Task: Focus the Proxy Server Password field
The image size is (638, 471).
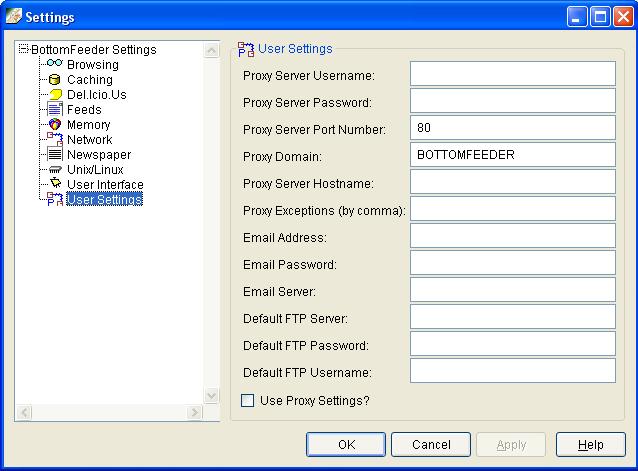Action: tap(513, 100)
